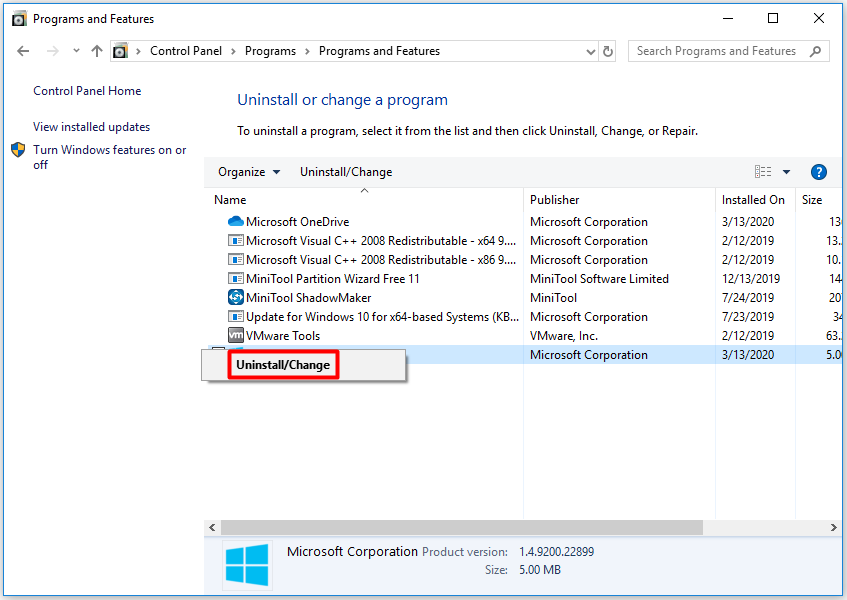The width and height of the screenshot is (847, 600).
Task: Open Control Panel Home link
Action: (87, 91)
